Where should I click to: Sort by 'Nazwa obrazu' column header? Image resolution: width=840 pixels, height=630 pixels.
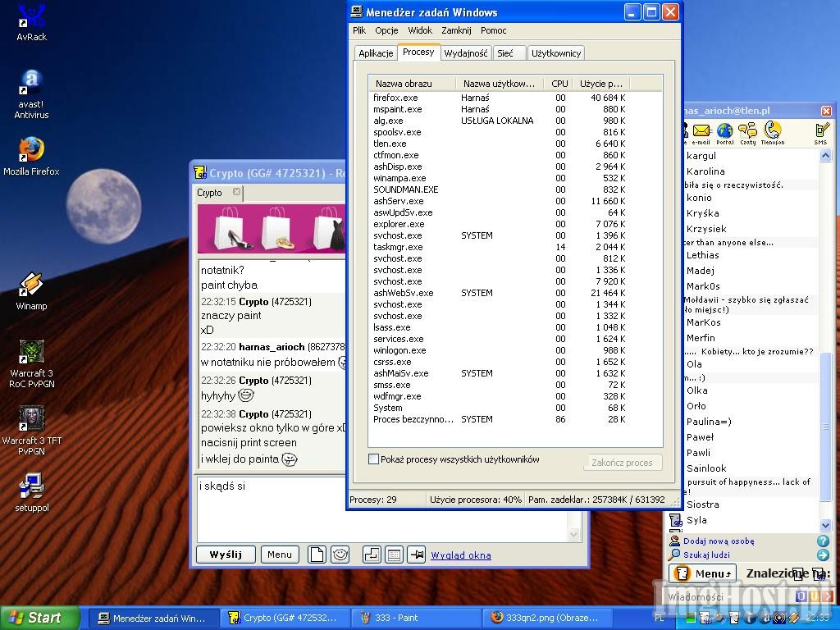[412, 84]
